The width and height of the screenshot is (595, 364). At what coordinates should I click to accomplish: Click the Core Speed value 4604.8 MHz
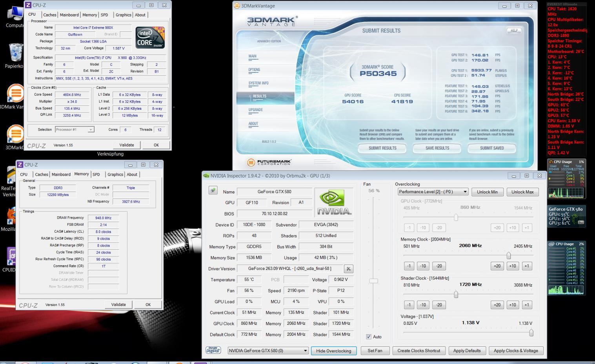point(72,94)
